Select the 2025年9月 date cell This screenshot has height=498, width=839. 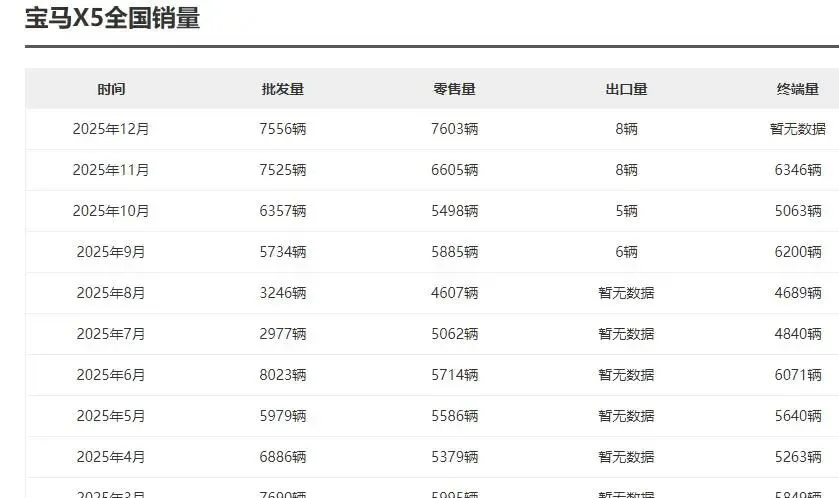click(x=111, y=252)
